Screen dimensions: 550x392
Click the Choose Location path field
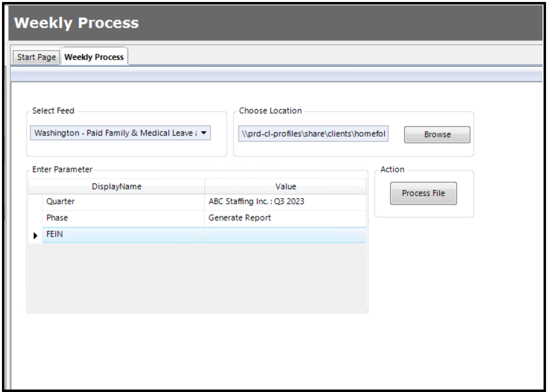coord(313,134)
